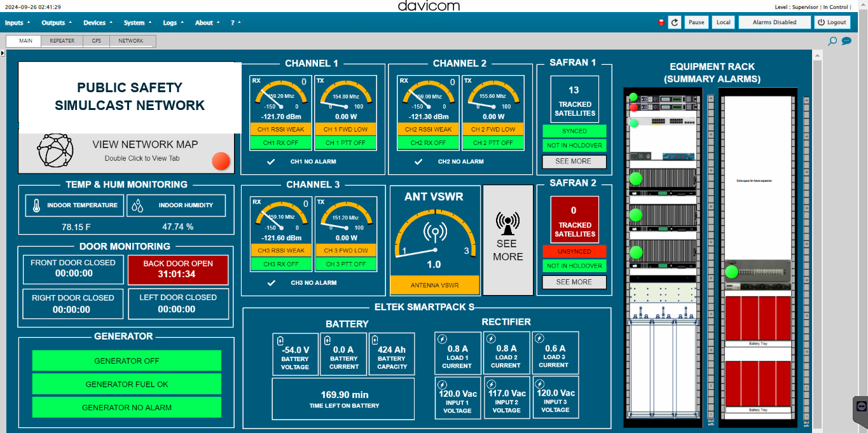The image size is (868, 433).
Task: Expand the Inputs dropdown menu
Action: [17, 23]
